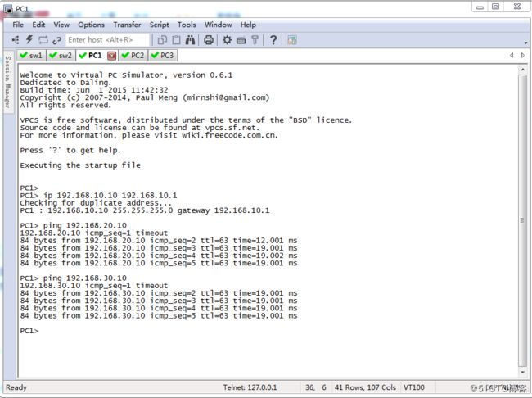This screenshot has width=532, height=398.
Task: Close the PC1 tab with red X
Action: [111, 56]
